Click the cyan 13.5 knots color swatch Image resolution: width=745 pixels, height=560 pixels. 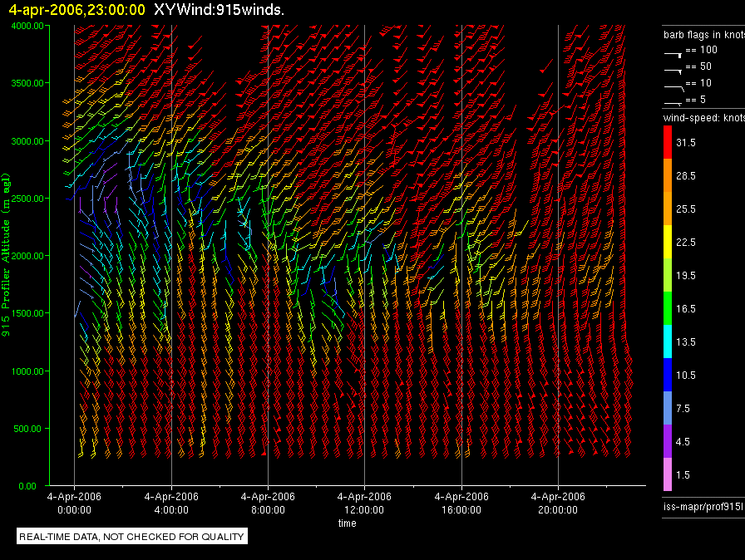click(668, 341)
